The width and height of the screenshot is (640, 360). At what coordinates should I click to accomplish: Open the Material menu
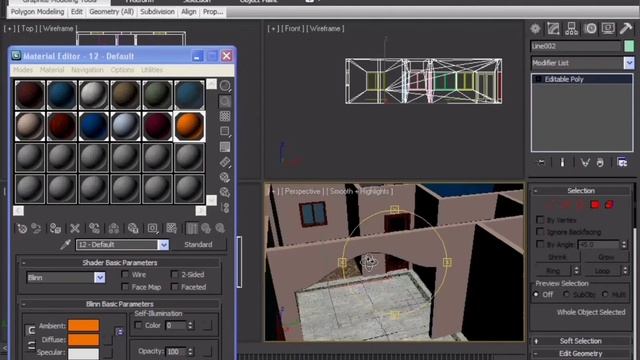52,70
